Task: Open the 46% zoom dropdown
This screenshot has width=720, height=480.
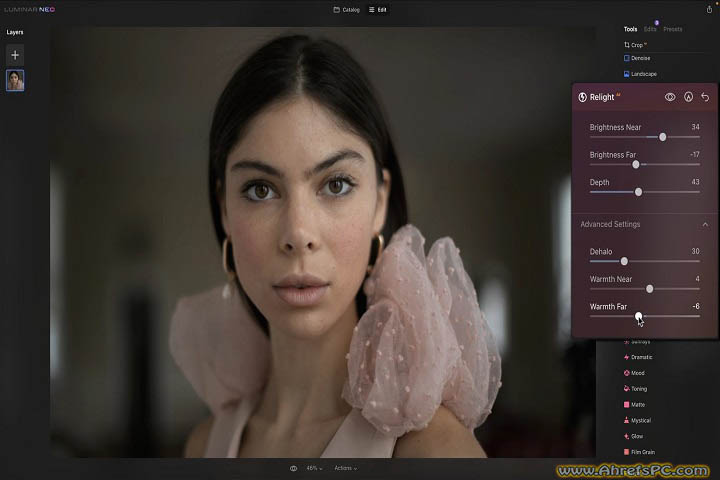Action: point(314,468)
